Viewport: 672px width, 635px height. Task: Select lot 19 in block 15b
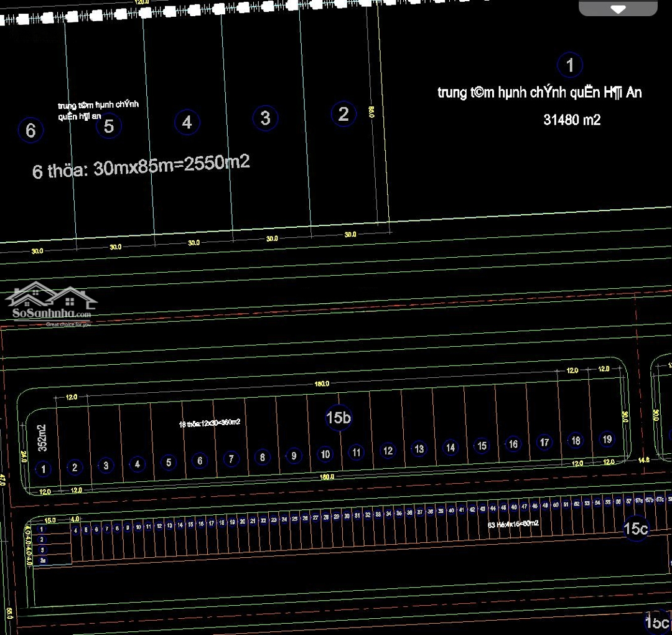click(607, 439)
